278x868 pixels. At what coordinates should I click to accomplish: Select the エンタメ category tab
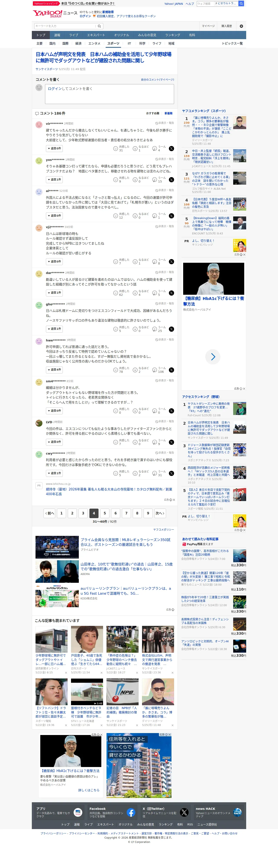(x=94, y=43)
